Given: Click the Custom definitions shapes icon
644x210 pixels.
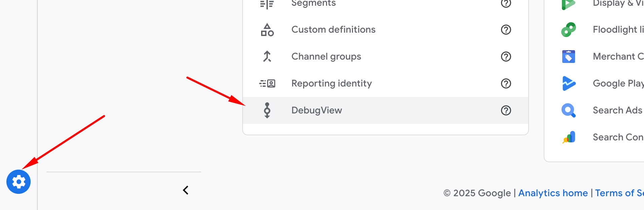Looking at the screenshot, I should (x=267, y=30).
